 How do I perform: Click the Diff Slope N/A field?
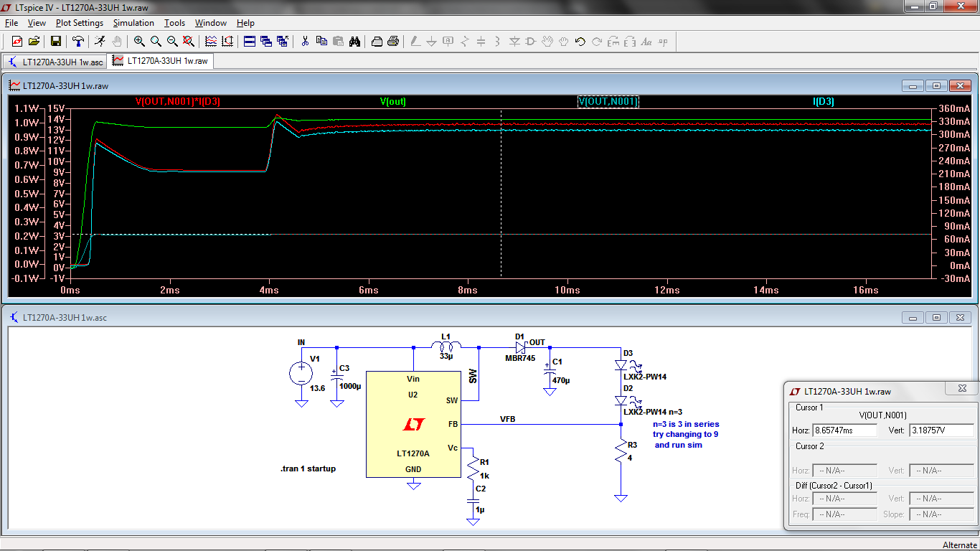coord(941,514)
